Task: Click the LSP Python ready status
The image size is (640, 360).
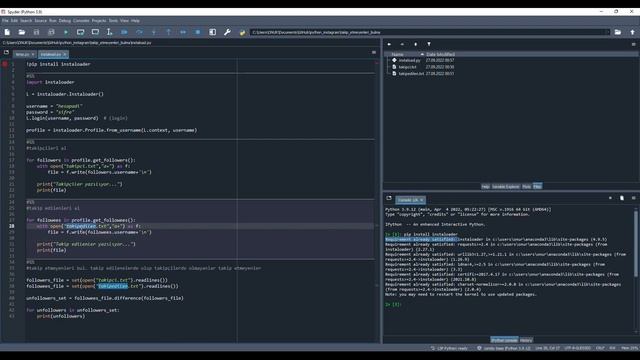Action: pos(449,348)
